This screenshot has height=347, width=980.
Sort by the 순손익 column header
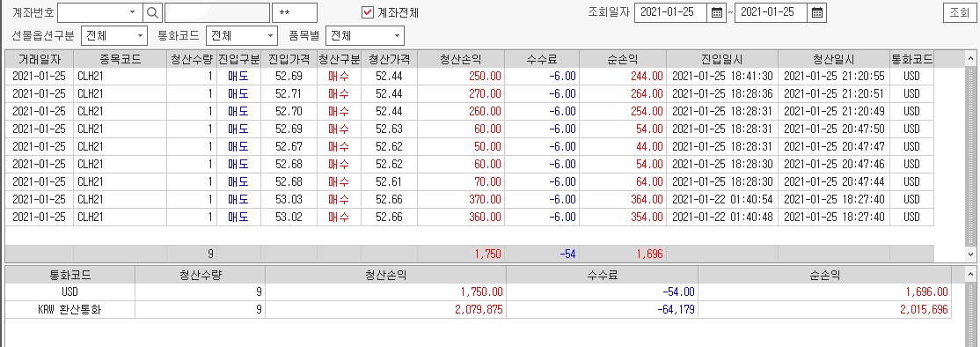[623, 59]
